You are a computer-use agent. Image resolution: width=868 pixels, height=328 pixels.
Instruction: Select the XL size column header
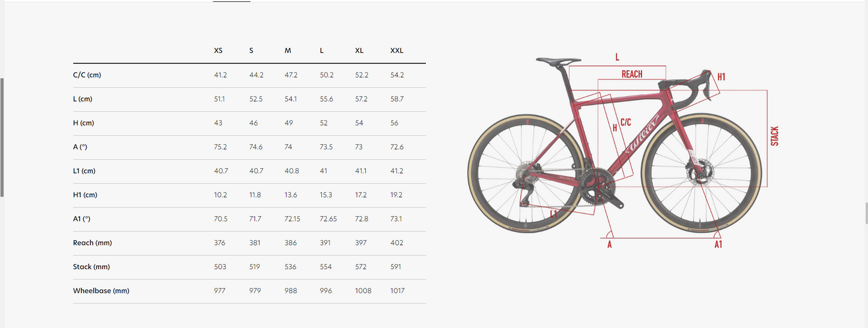pyautogui.click(x=359, y=51)
